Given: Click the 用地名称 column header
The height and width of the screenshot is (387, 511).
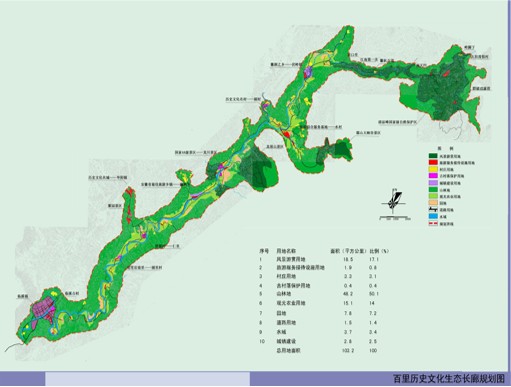Looking at the screenshot, I should tap(286, 251).
